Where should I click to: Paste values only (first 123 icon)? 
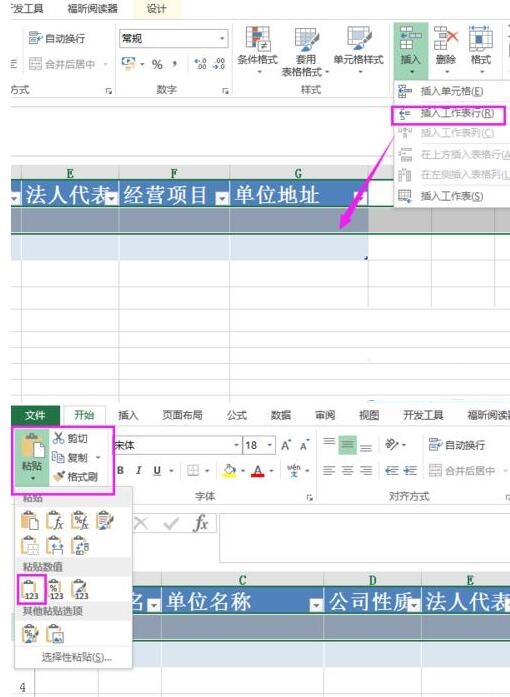(30, 589)
